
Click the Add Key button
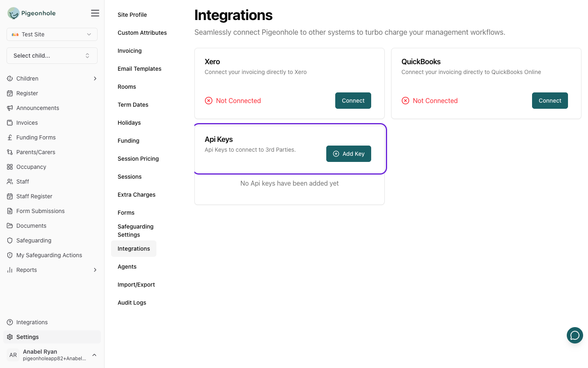tap(349, 154)
